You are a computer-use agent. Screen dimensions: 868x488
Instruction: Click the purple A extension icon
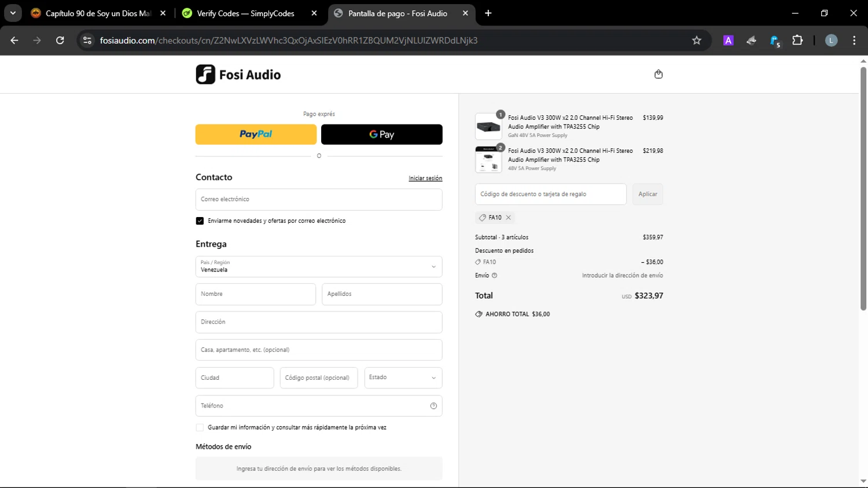729,41
